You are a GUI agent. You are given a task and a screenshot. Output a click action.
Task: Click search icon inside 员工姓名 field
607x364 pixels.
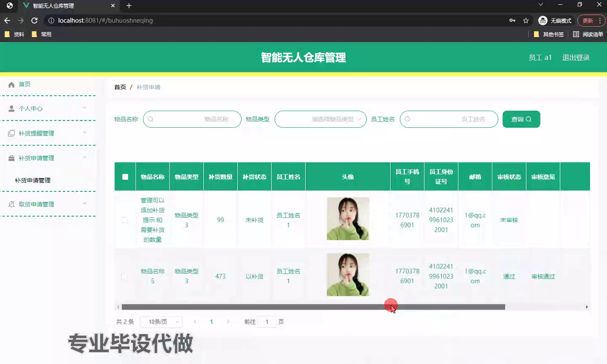[407, 119]
